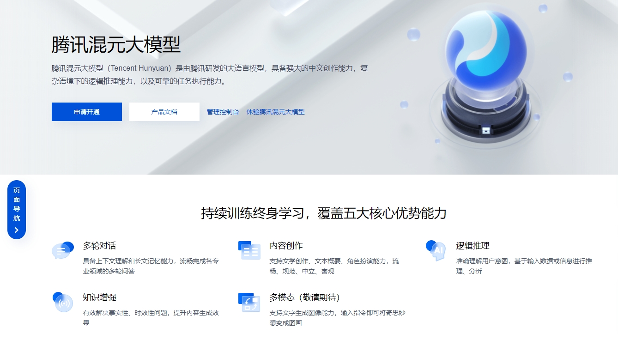Click the 准确理解用户意图 description

[524, 266]
